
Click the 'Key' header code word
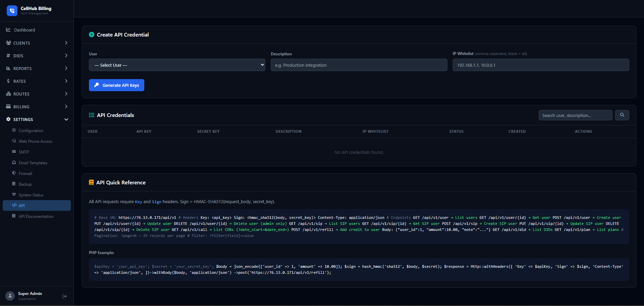click(139, 202)
